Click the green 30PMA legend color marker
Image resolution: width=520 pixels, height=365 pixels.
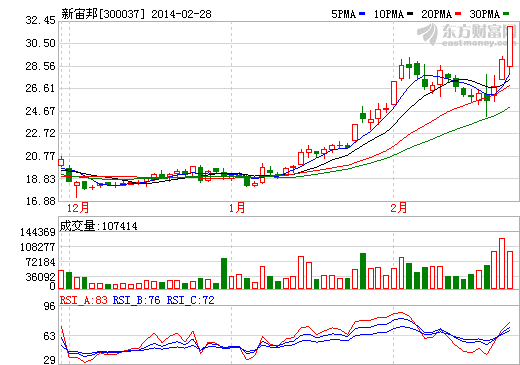click(506, 14)
